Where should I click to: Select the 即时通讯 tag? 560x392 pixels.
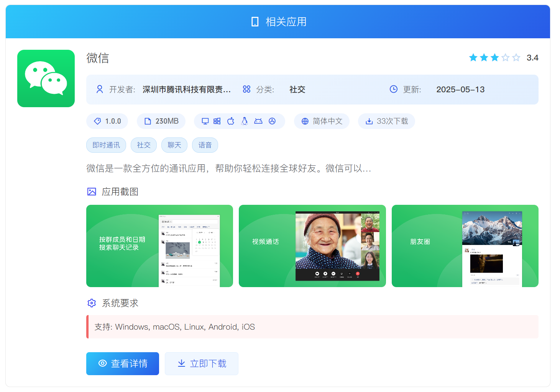(106, 145)
